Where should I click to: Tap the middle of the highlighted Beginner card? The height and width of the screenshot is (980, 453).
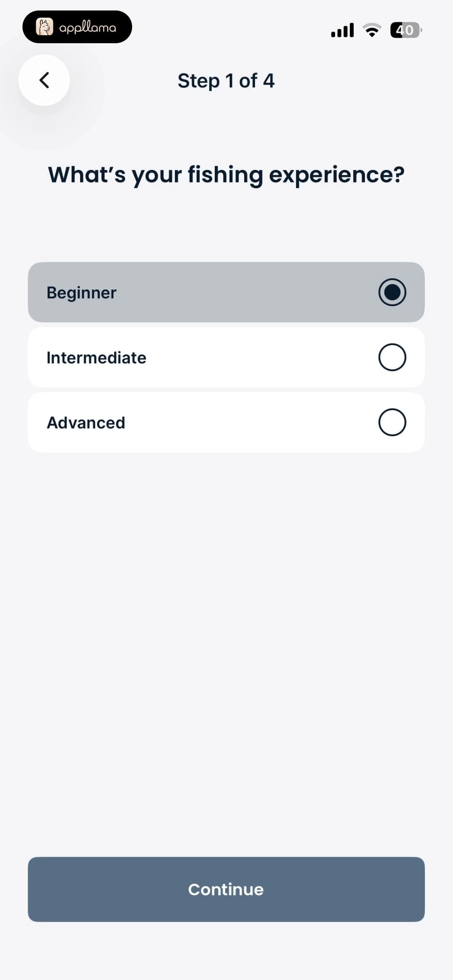226,292
